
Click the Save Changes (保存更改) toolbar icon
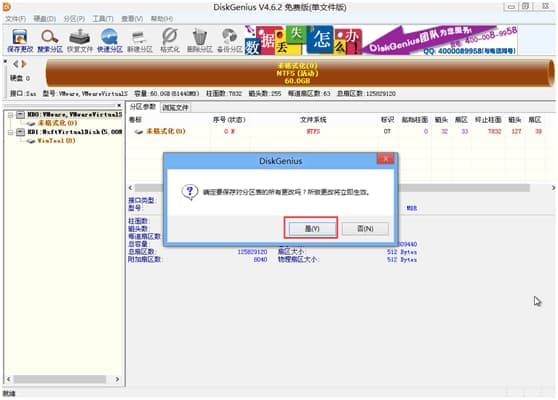click(20, 41)
